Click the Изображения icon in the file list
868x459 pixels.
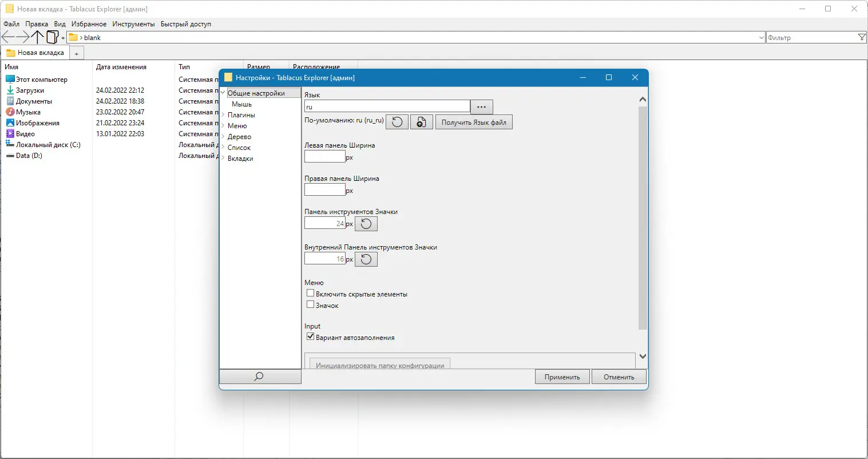click(x=10, y=122)
